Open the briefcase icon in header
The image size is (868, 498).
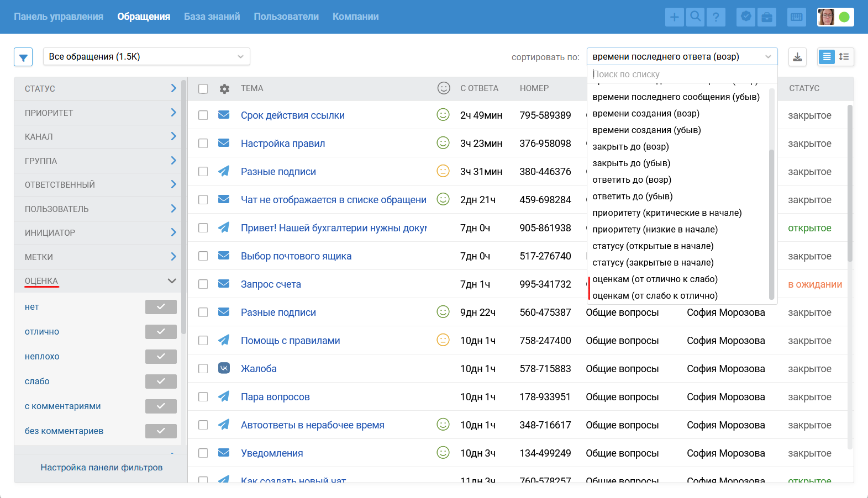coord(767,17)
